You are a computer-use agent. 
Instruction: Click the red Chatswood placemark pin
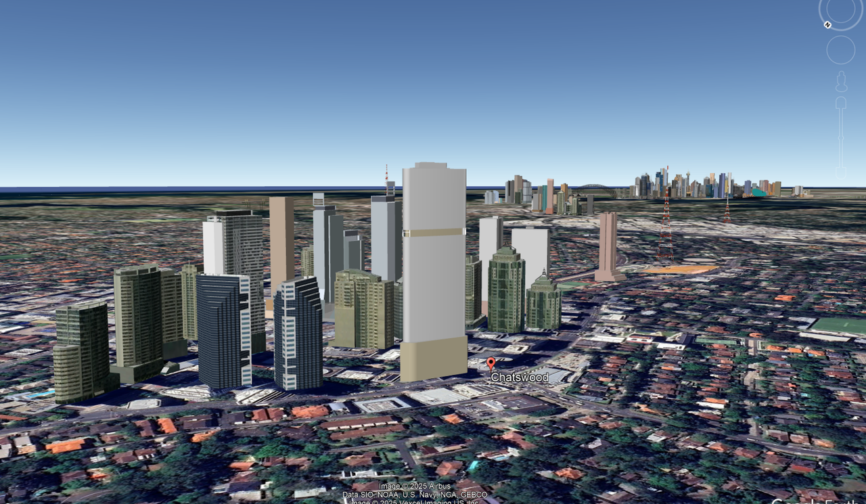(x=491, y=364)
